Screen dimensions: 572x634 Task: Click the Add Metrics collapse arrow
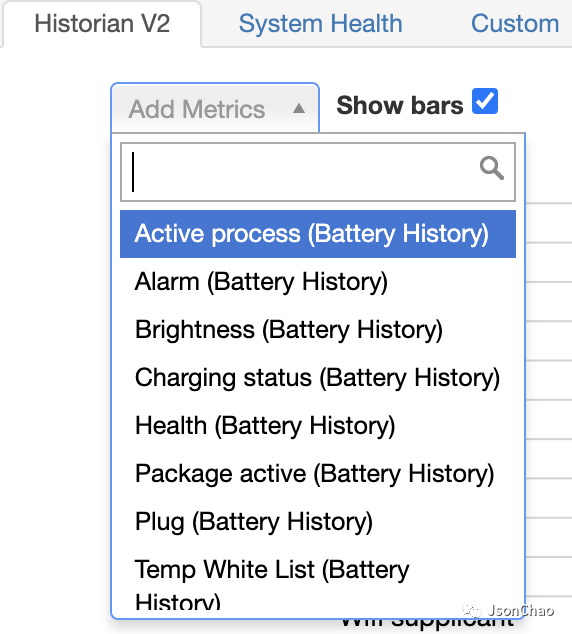(x=299, y=108)
